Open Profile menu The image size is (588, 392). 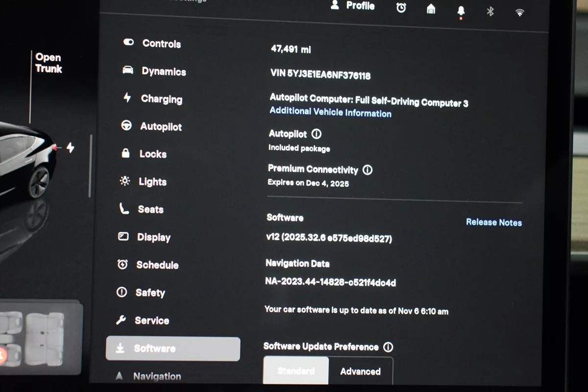tap(353, 6)
